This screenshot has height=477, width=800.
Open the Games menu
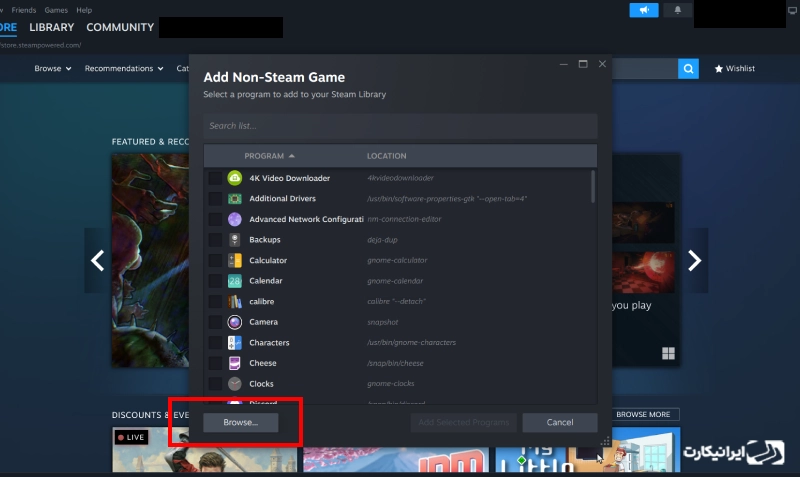coord(56,10)
